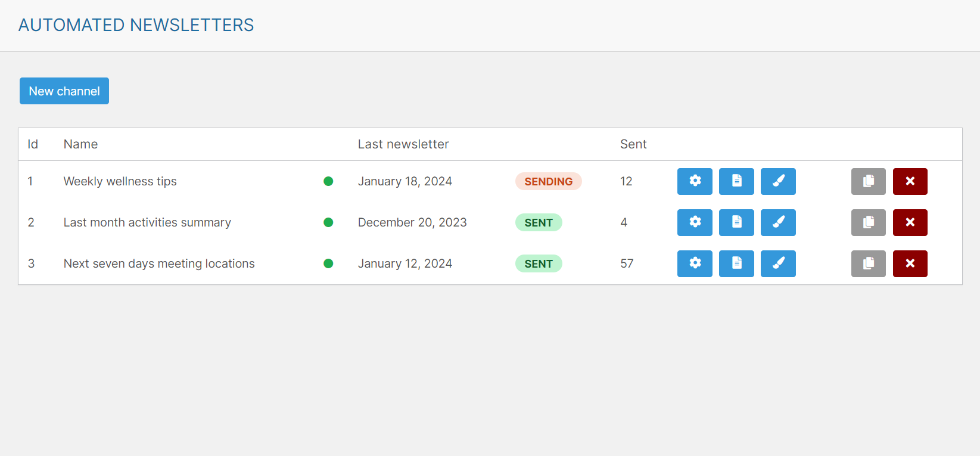Copy the Last month activities summary channel
980x456 pixels.
click(x=868, y=222)
